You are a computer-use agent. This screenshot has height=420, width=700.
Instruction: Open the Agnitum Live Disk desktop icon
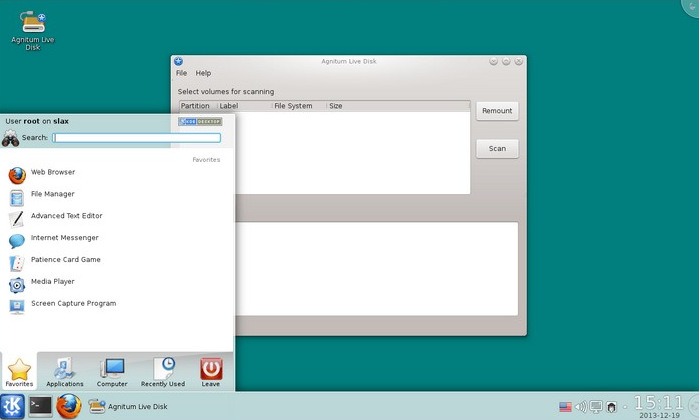(33, 30)
